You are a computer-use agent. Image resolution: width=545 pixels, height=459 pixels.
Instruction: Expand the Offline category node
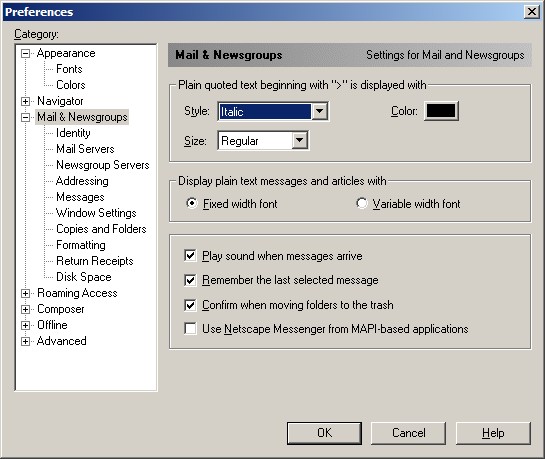point(25,325)
